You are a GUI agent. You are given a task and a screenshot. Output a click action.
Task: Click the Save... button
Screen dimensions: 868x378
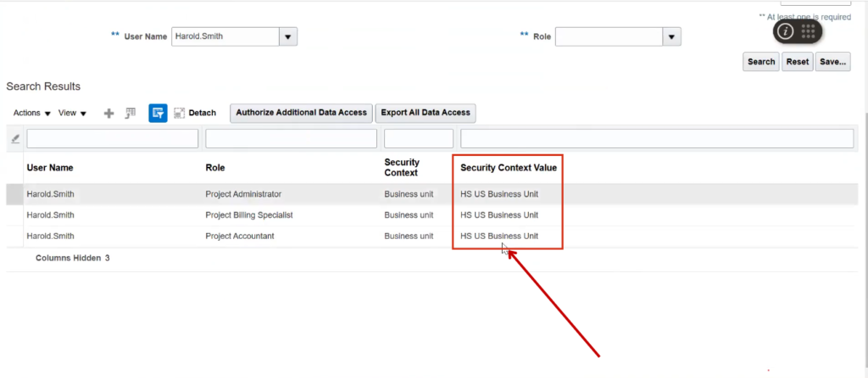click(832, 62)
